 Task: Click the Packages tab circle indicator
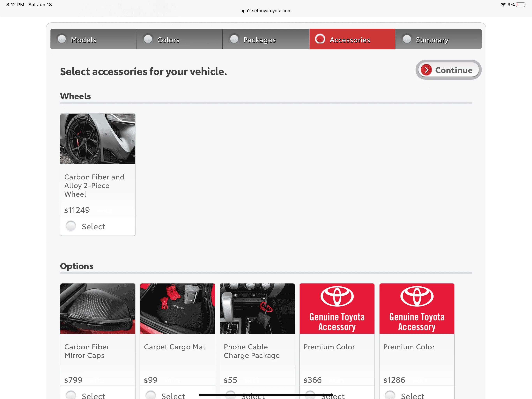click(234, 39)
